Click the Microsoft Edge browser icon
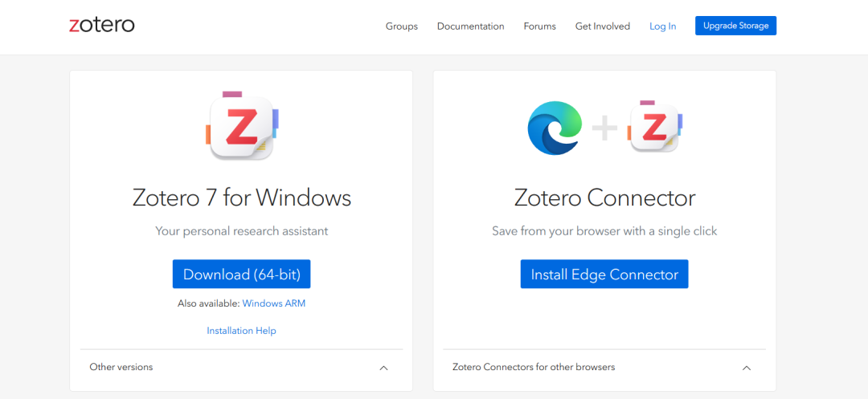Viewport: 868px width, 399px height. 555,128
